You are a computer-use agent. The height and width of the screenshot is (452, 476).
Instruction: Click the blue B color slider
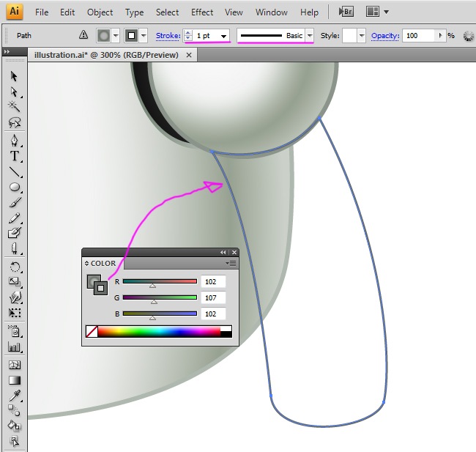click(x=160, y=314)
